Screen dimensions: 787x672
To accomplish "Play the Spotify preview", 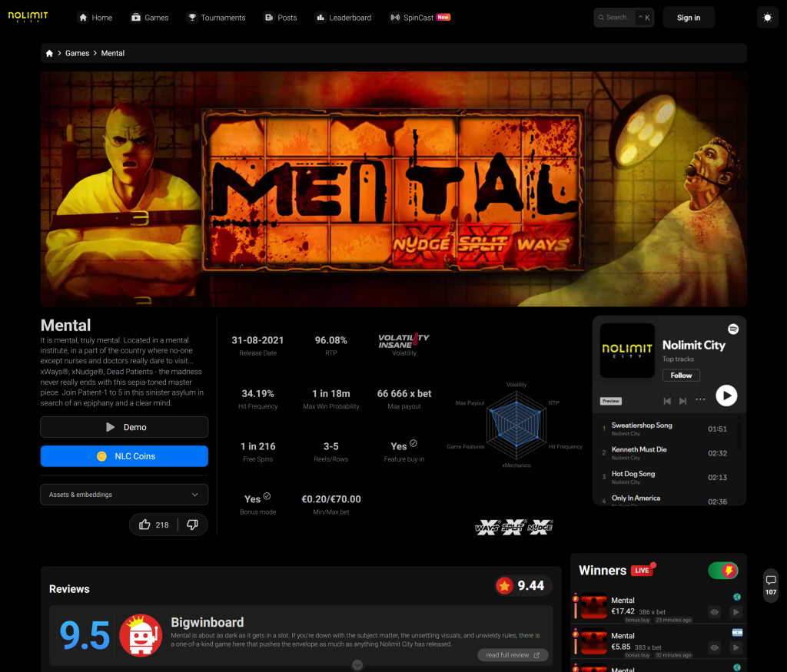I will 726,396.
